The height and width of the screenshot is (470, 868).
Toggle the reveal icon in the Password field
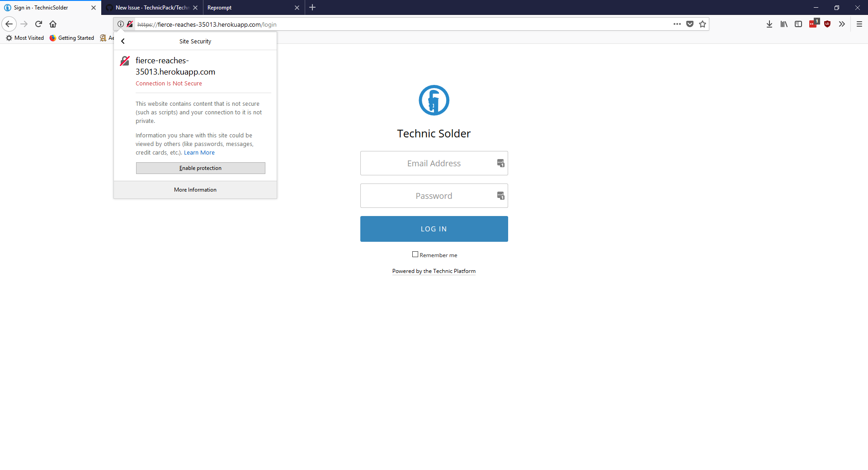500,196
